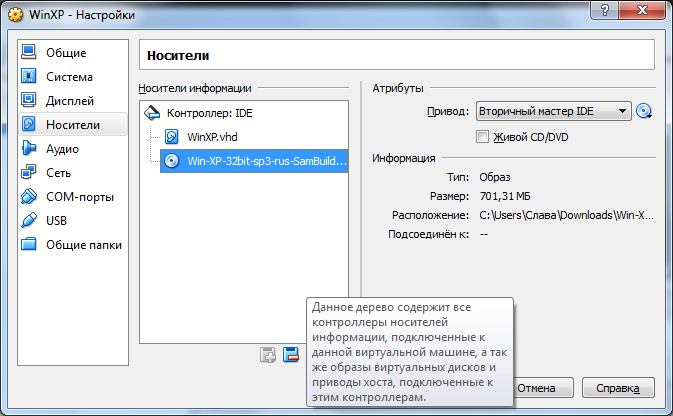The width and height of the screenshot is (673, 416).
Task: Click the Носители page heading
Action: (x=178, y=56)
